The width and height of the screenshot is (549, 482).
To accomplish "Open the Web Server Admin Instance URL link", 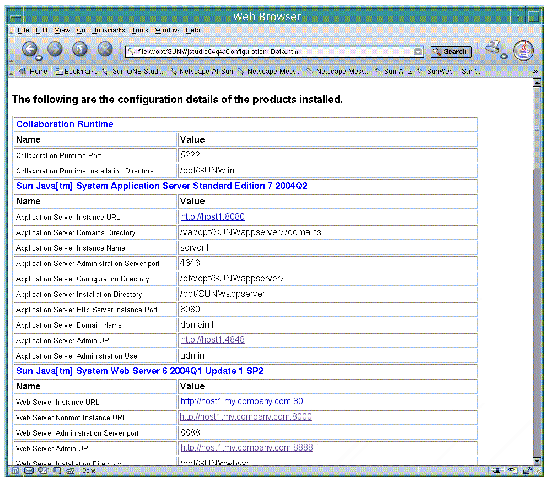I will [246, 417].
